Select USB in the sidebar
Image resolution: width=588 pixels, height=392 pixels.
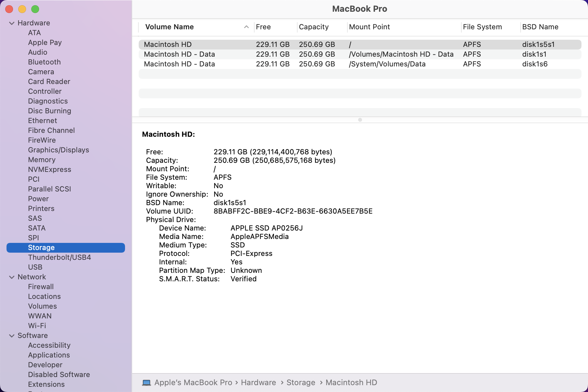point(35,267)
